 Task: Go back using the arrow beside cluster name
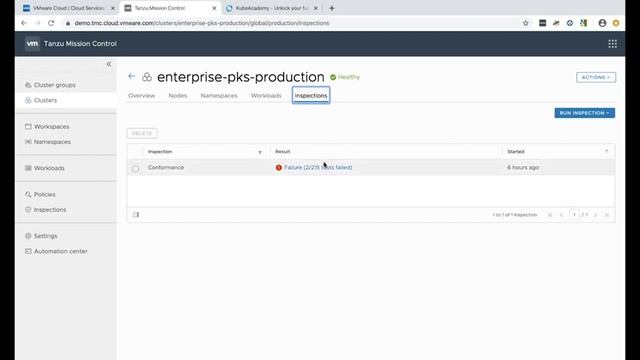(x=131, y=76)
